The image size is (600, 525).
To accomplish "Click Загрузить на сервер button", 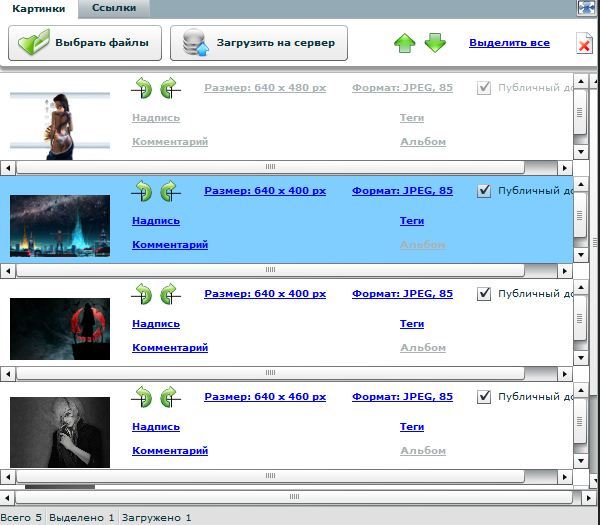I will [259, 43].
